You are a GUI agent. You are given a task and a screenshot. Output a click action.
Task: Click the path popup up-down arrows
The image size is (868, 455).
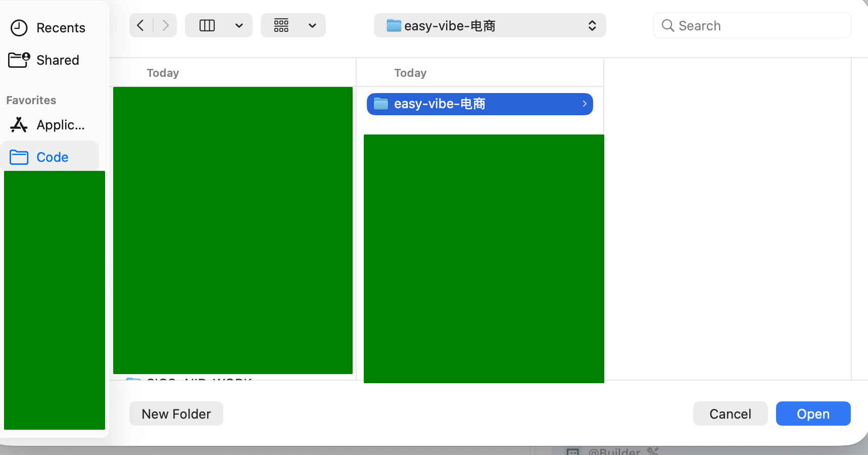coord(592,25)
